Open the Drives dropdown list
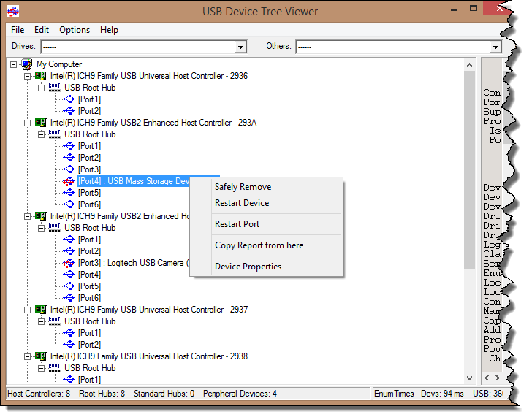Viewport: 532px width, 417px height. pyautogui.click(x=240, y=47)
